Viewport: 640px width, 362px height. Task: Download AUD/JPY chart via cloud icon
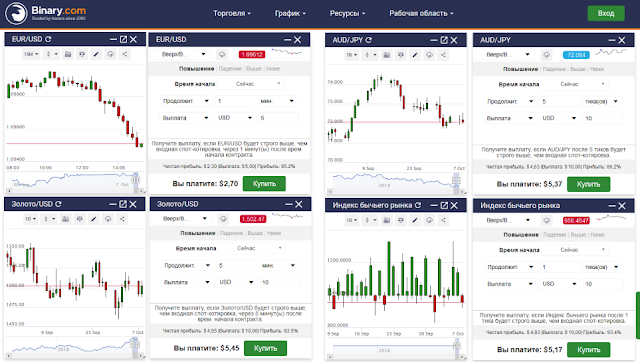tap(429, 55)
